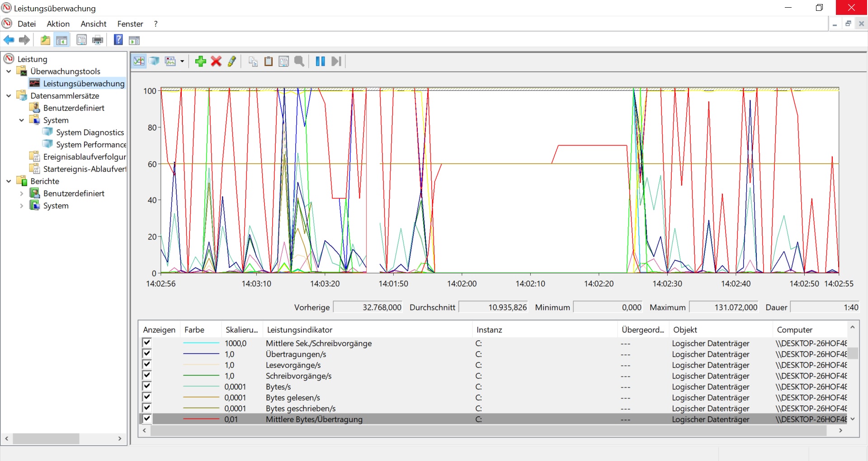The image size is (868, 461).
Task: Expand System under Berichte
Action: [x=21, y=206]
